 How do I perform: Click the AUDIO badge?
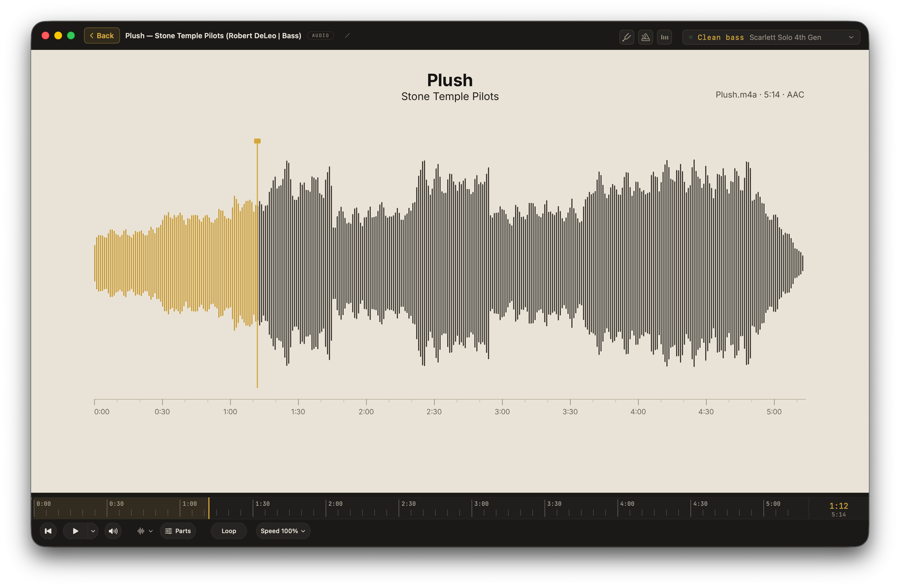(320, 35)
